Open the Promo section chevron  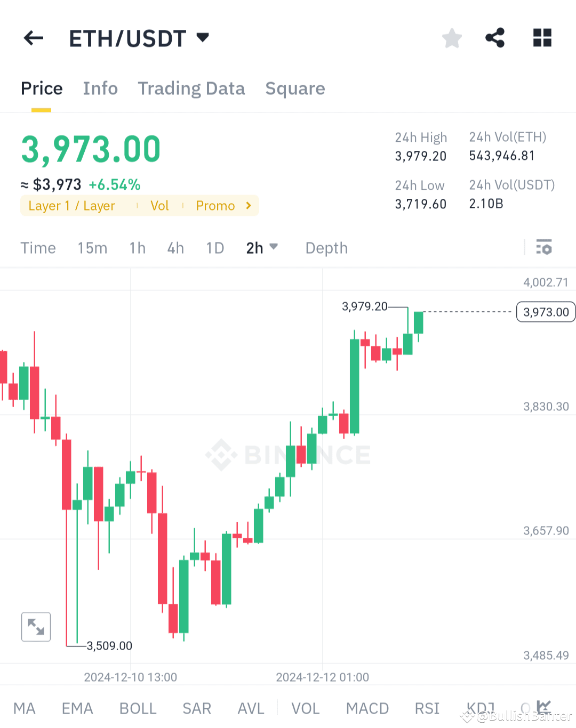click(247, 205)
